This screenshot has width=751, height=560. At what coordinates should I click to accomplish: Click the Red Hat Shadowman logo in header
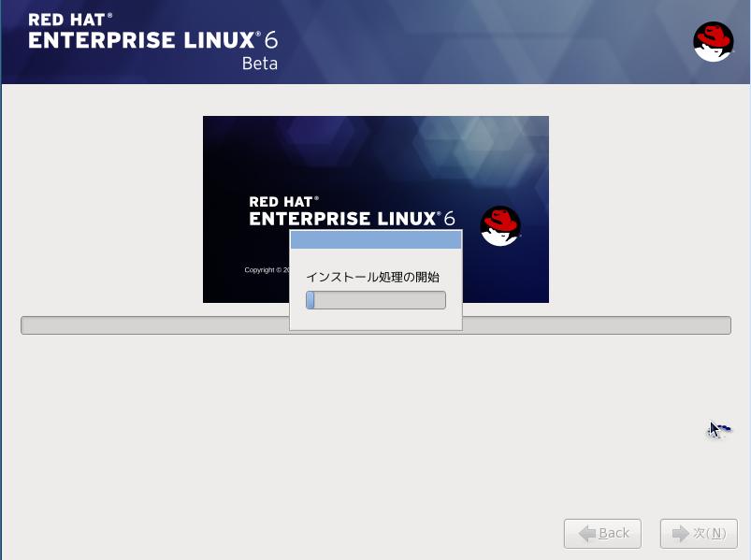[714, 42]
